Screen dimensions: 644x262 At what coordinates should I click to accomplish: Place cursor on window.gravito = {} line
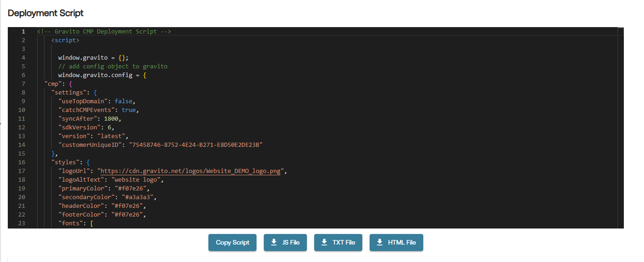93,58
